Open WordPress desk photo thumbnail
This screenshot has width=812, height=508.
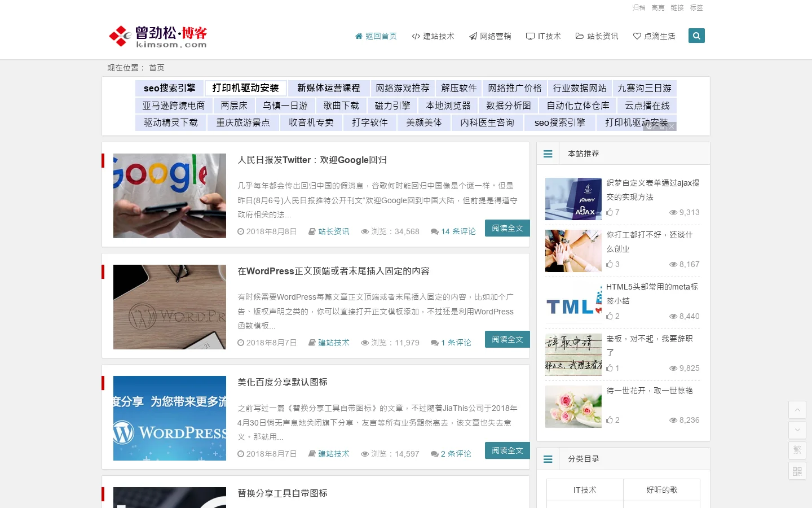[170, 307]
